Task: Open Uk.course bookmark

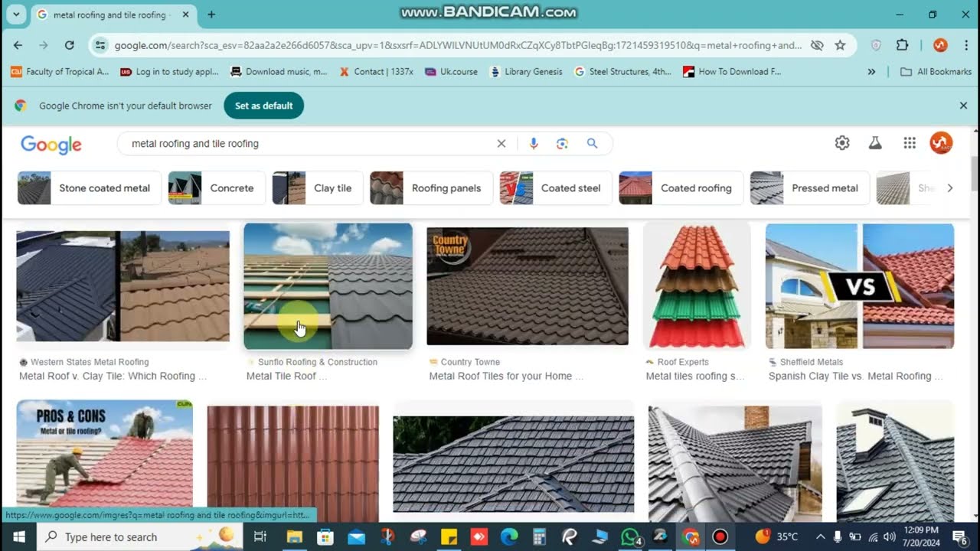Action: pyautogui.click(x=451, y=72)
